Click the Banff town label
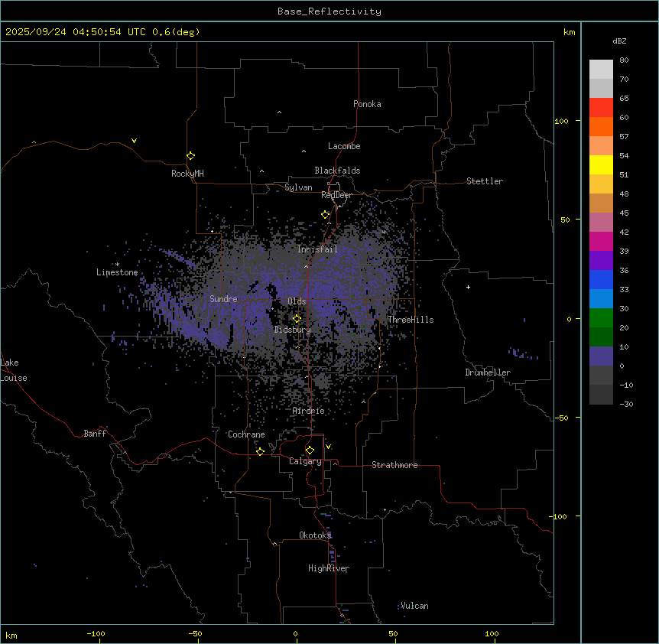Image resolution: width=659 pixels, height=644 pixels. [x=95, y=434]
